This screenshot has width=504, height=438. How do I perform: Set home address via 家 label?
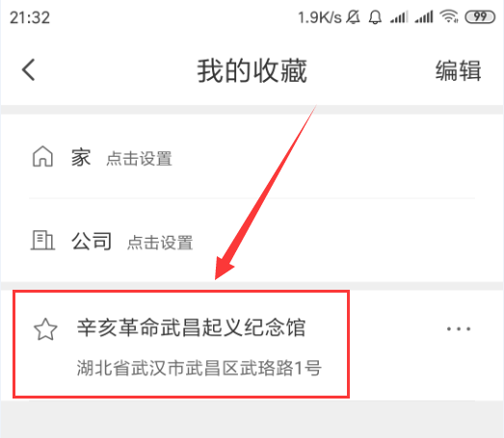point(81,158)
